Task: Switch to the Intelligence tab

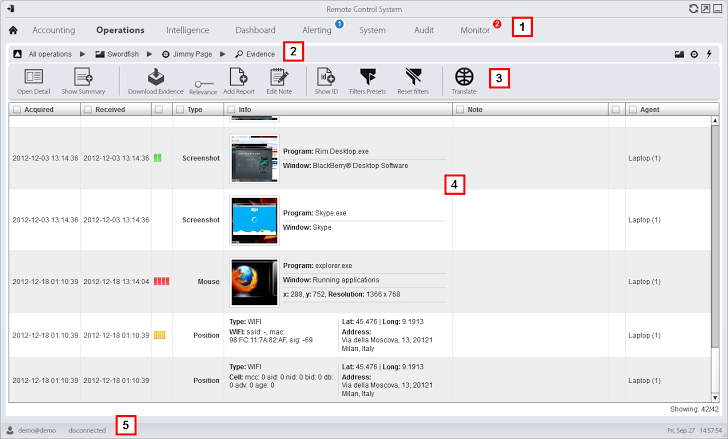Action: pyautogui.click(x=188, y=30)
